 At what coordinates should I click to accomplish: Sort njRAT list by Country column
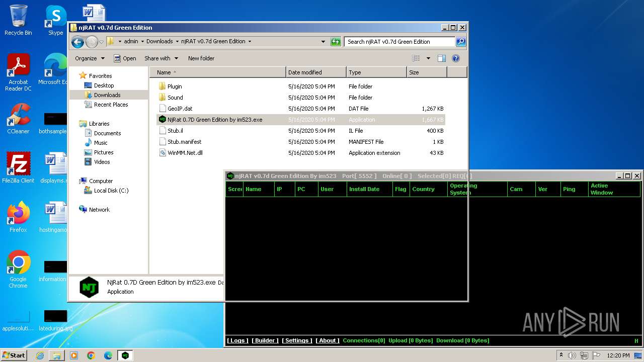pos(428,189)
